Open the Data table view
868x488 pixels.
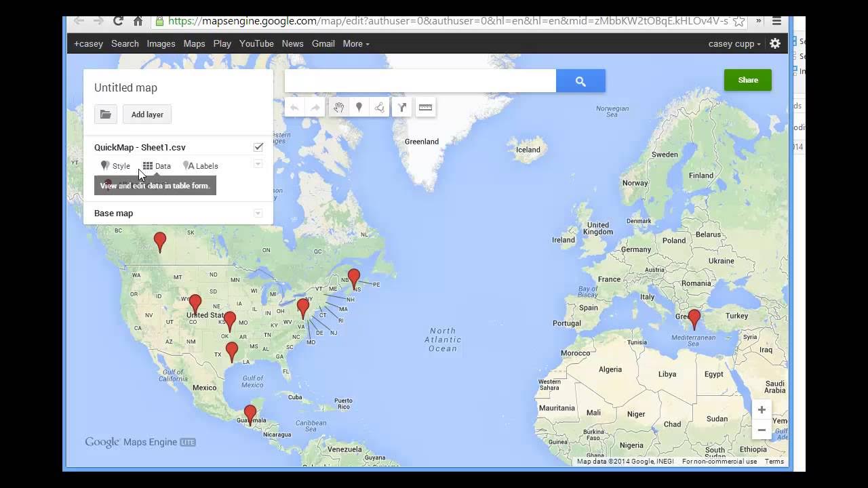[x=157, y=166]
